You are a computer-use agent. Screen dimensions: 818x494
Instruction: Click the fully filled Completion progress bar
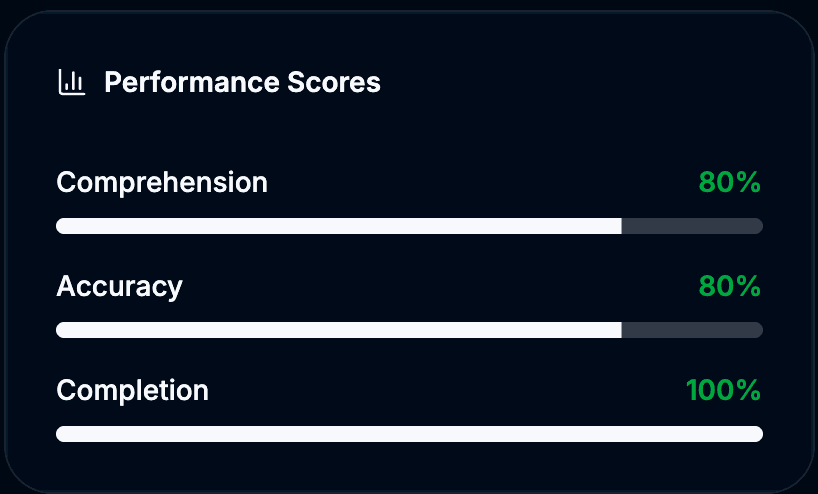pos(409,434)
